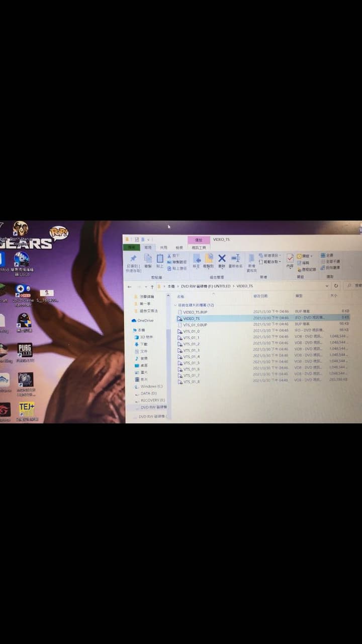Select the VTS_01_0 IFO file
This screenshot has height=644, width=362.
[x=262, y=331]
